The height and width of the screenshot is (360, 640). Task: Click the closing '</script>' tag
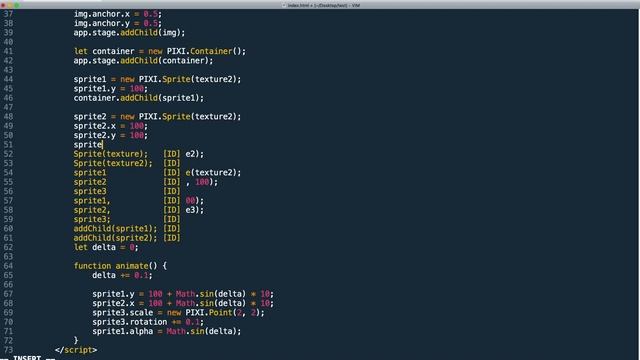pyautogui.click(x=76, y=350)
